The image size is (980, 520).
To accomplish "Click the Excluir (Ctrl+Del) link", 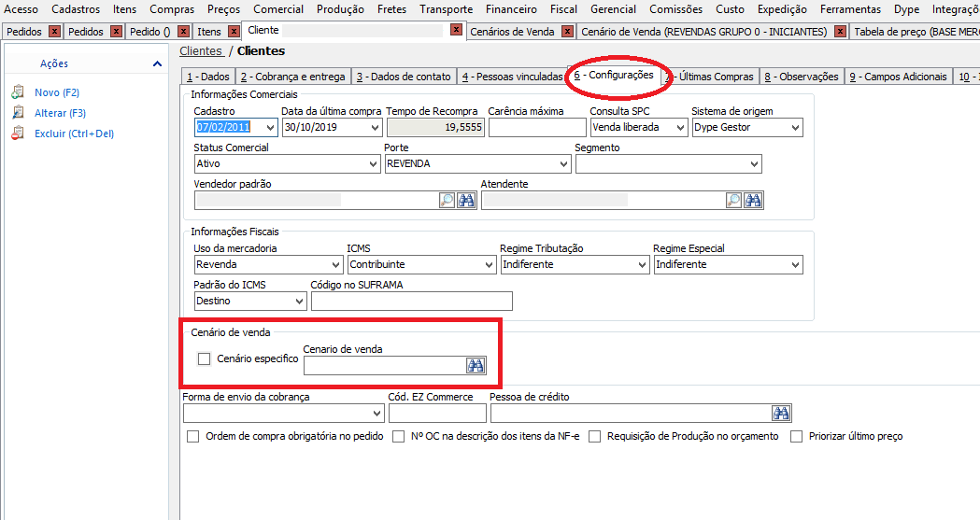I will click(75, 134).
